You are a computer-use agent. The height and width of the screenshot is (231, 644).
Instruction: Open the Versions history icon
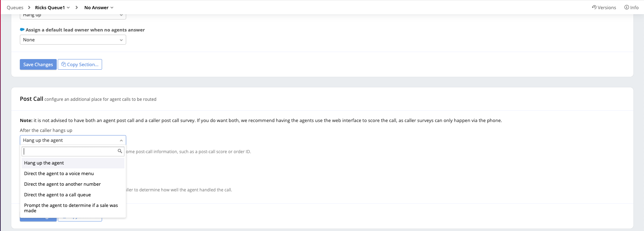[594, 7]
